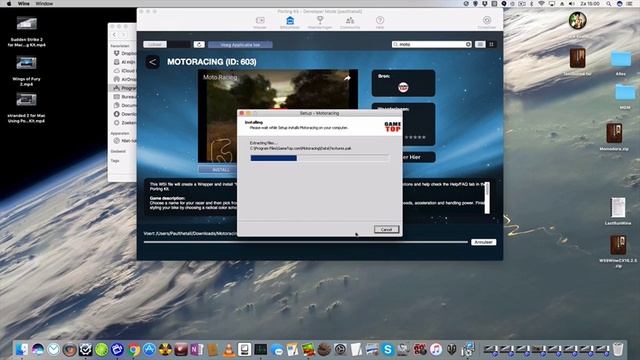Open the video-icon news tab in Porting Kit
The image size is (640, 360).
260,22
